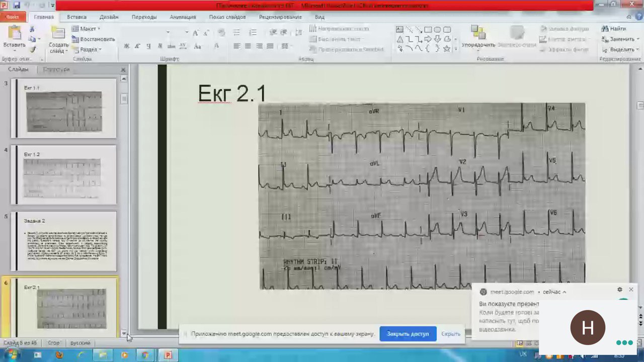Click the Align text left icon
This screenshot has width=644, height=362.
pos(236,46)
